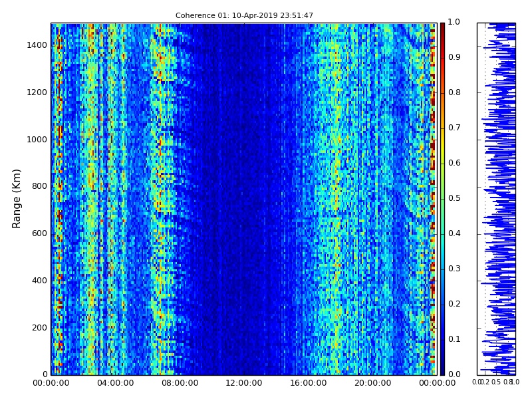This screenshot has width=532, height=399.
Task: Click the 20:00:00 time tick label
Action: pos(373,384)
